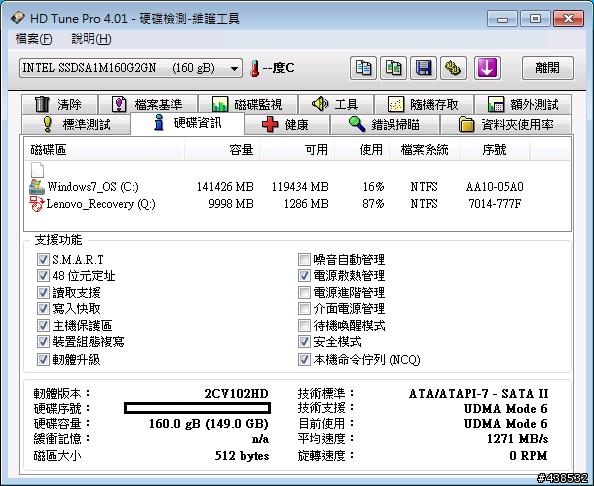Toggle the 介面電源管理 checkbox
This screenshot has height=486, width=594.
coord(304,308)
